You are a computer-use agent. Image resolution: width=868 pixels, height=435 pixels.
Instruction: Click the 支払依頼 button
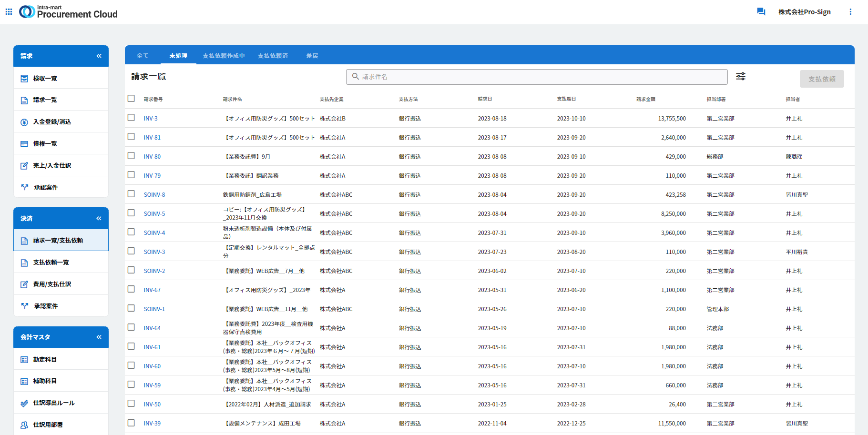click(x=822, y=79)
